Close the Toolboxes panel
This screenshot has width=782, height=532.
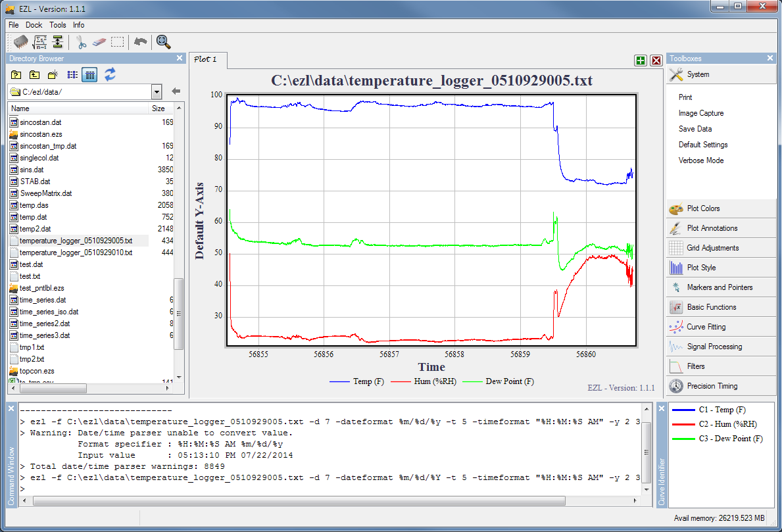pyautogui.click(x=770, y=59)
